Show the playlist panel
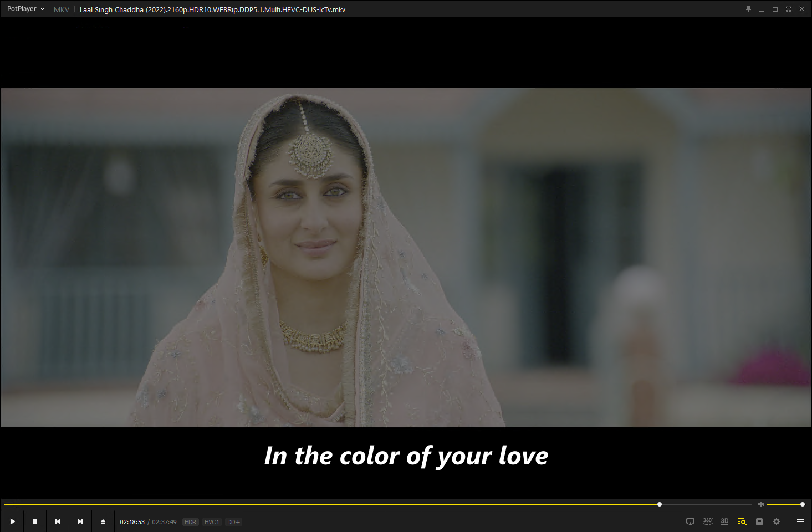 point(759,521)
